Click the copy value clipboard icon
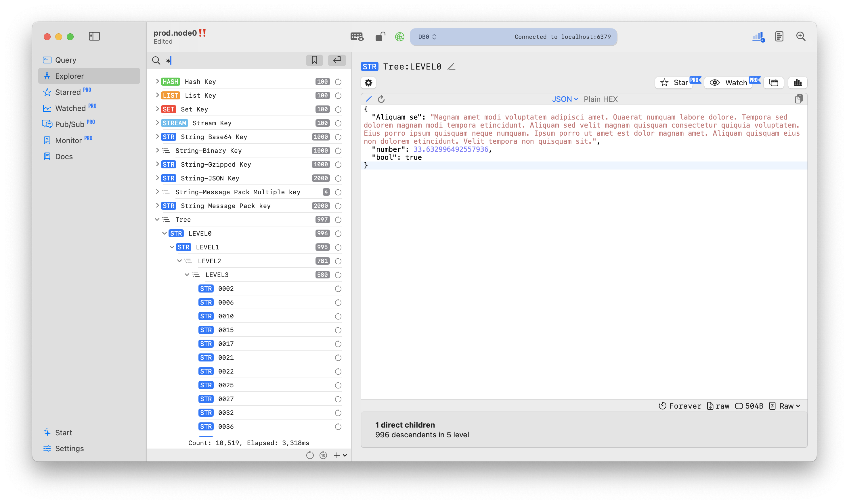 pyautogui.click(x=798, y=99)
